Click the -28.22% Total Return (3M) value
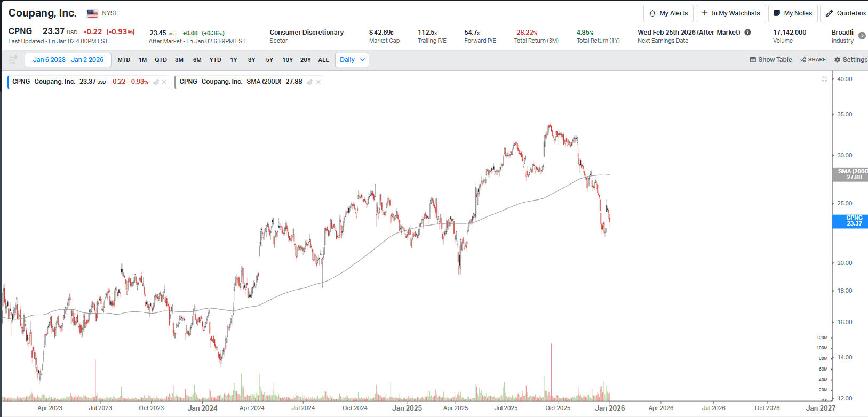The image size is (868, 417). [526, 33]
